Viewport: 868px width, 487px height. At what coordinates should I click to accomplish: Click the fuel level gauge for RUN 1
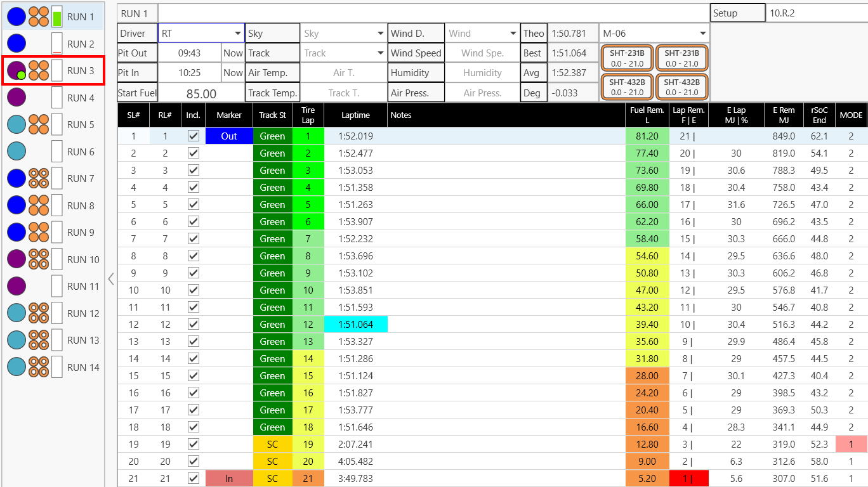tap(57, 17)
